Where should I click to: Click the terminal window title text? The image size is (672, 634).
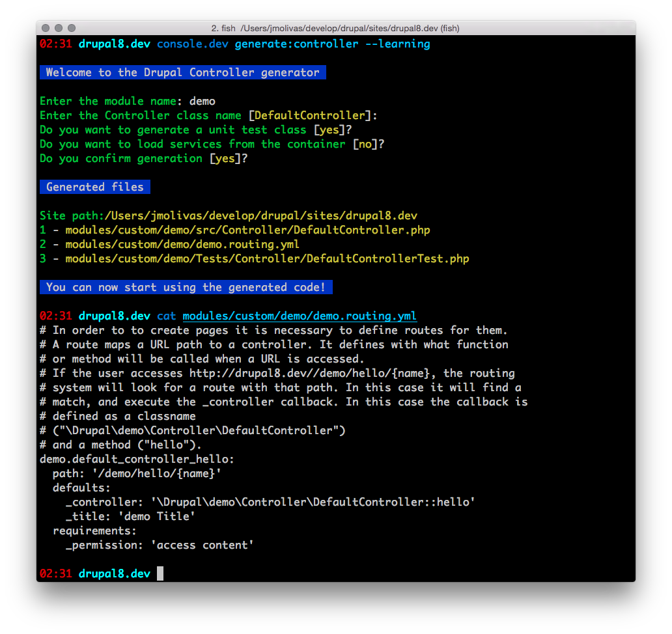pos(335,29)
